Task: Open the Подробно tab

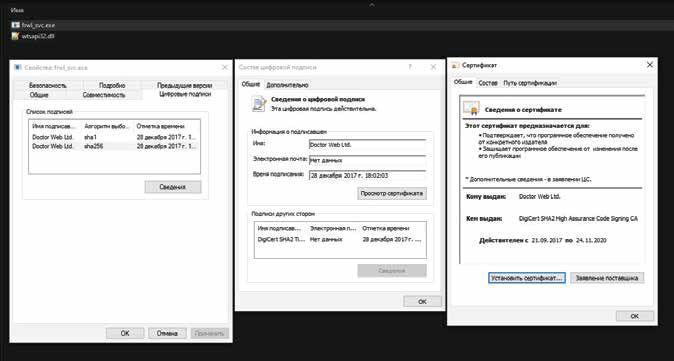Action: point(112,85)
